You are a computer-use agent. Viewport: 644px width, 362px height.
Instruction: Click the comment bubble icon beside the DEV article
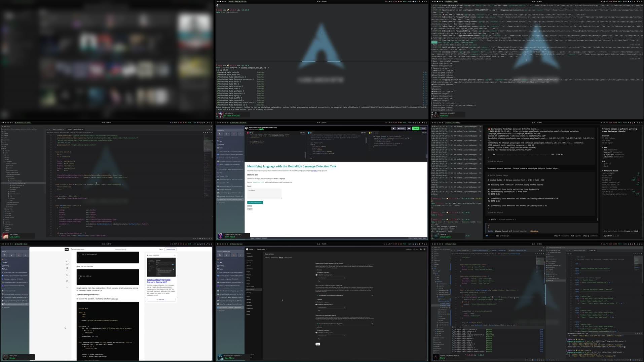click(x=67, y=268)
